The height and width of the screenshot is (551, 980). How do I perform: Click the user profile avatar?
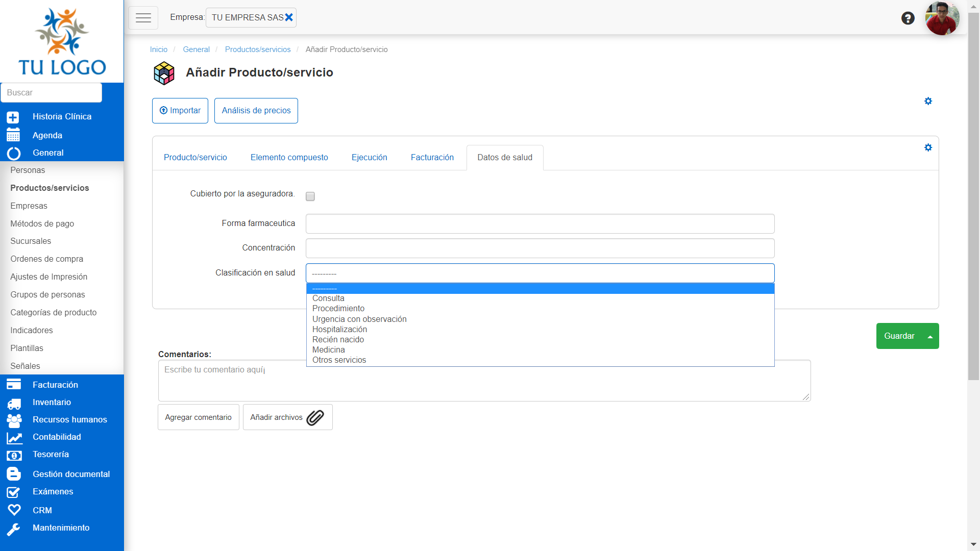point(942,18)
